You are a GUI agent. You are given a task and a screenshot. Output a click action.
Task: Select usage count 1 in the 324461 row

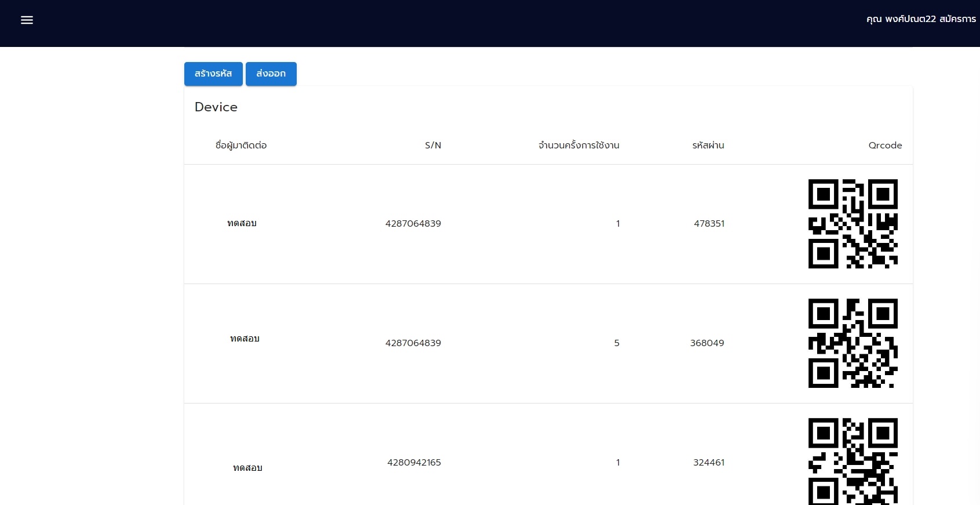pyautogui.click(x=618, y=463)
